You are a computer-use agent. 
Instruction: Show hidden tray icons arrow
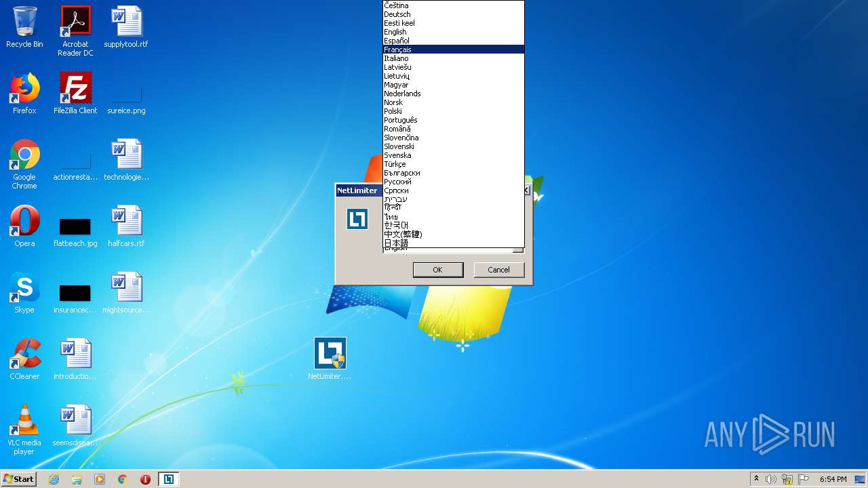pyautogui.click(x=756, y=479)
